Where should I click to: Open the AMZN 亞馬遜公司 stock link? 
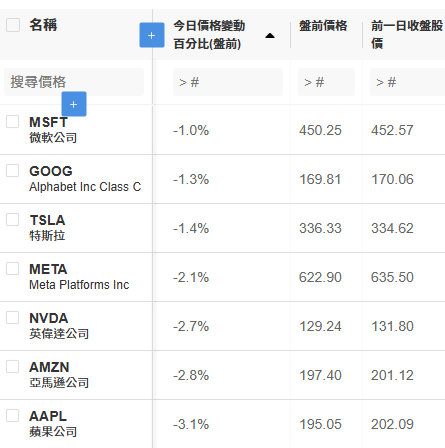click(x=59, y=375)
